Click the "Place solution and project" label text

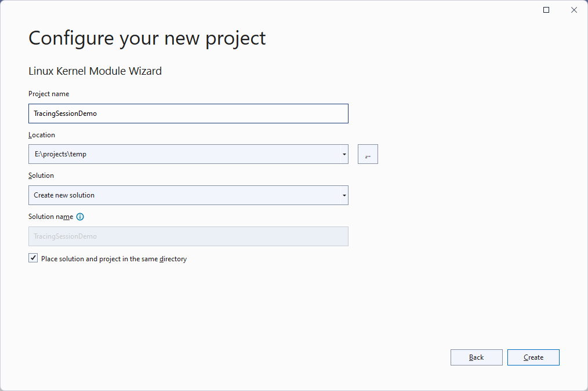[114, 259]
